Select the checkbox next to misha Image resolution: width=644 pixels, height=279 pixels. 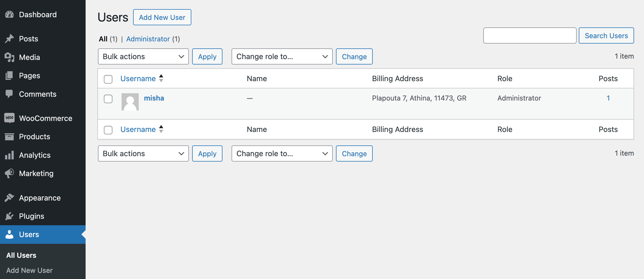pyautogui.click(x=108, y=99)
